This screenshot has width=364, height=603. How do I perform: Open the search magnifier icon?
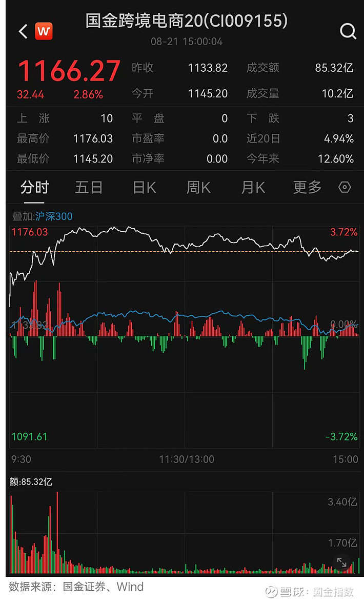(348, 32)
